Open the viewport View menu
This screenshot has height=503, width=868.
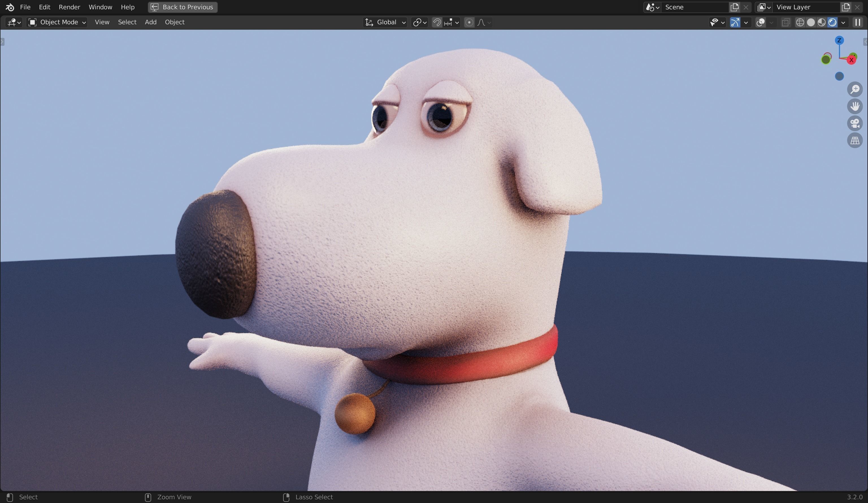[x=102, y=22]
